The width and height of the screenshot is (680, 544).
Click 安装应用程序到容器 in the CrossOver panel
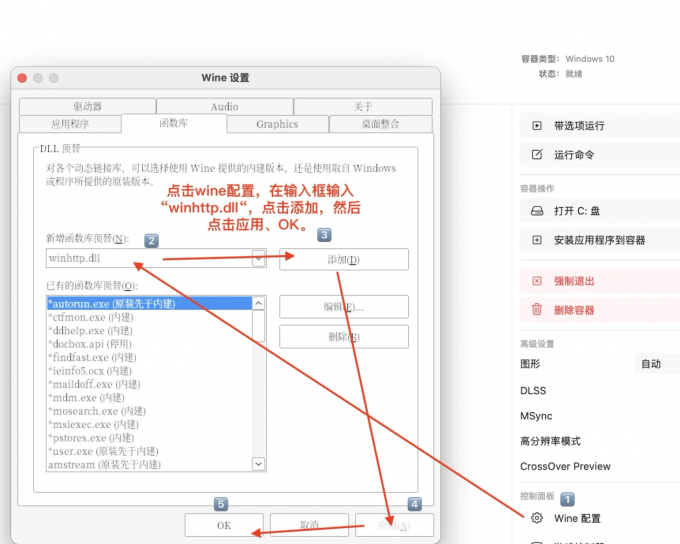(600, 240)
